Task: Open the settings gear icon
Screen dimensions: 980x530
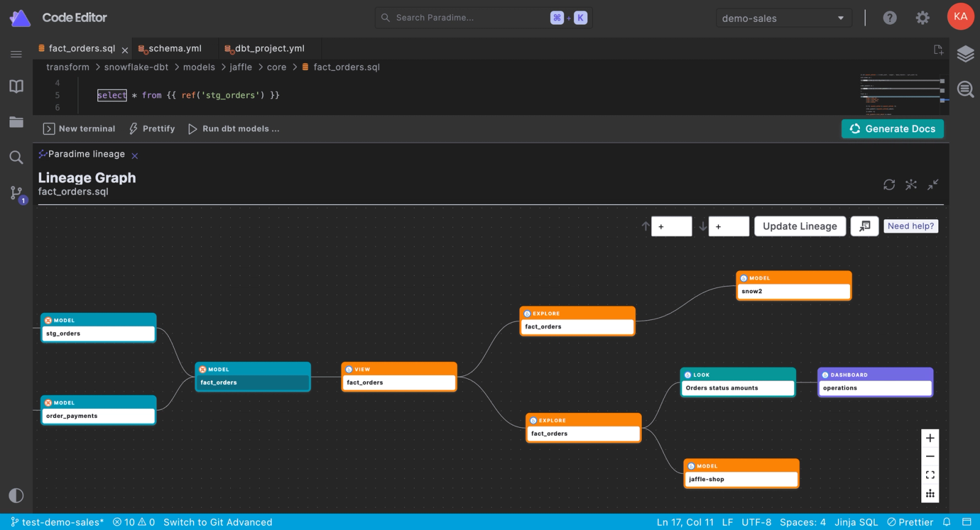Action: pos(922,18)
